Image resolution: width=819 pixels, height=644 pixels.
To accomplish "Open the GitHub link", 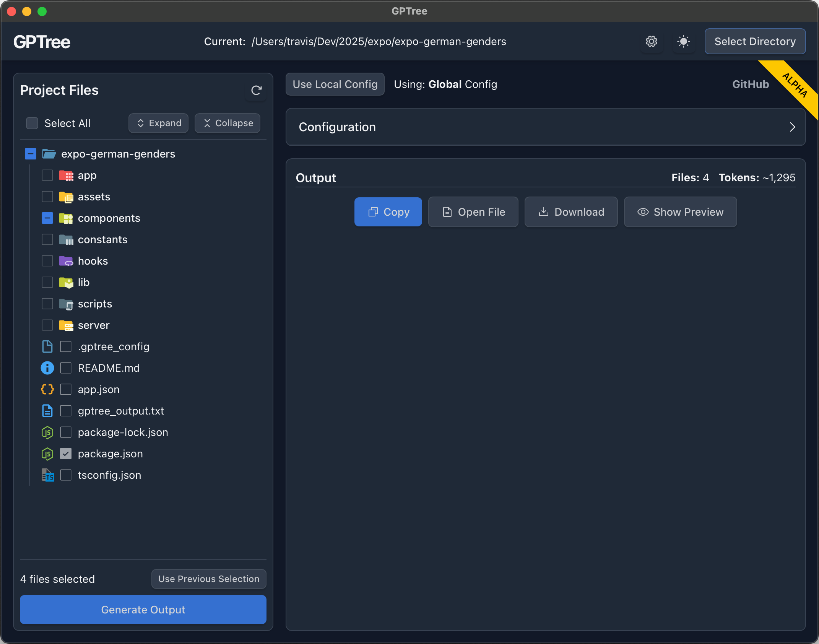I will click(750, 84).
